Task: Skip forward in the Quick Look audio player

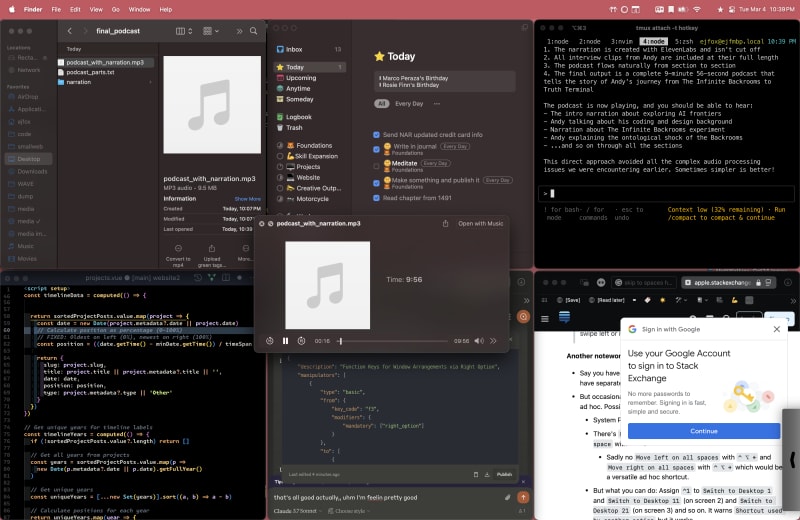Action: [302, 341]
